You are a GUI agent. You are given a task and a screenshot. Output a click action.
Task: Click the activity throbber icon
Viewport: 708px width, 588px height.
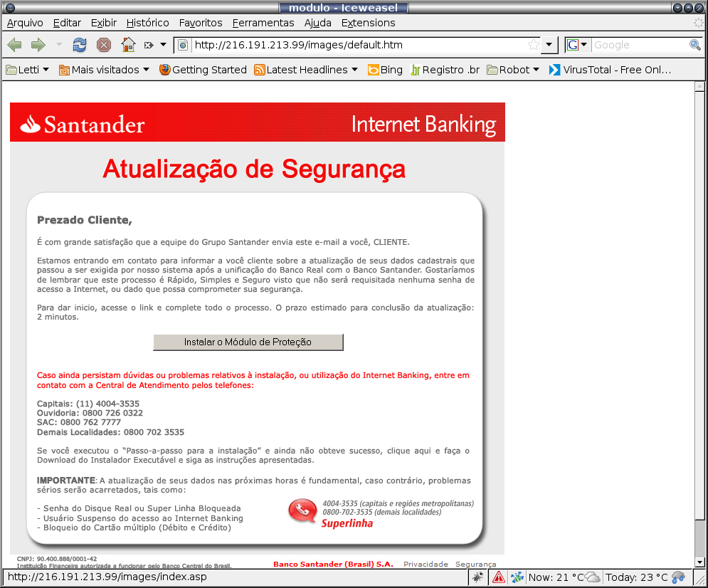(x=698, y=23)
